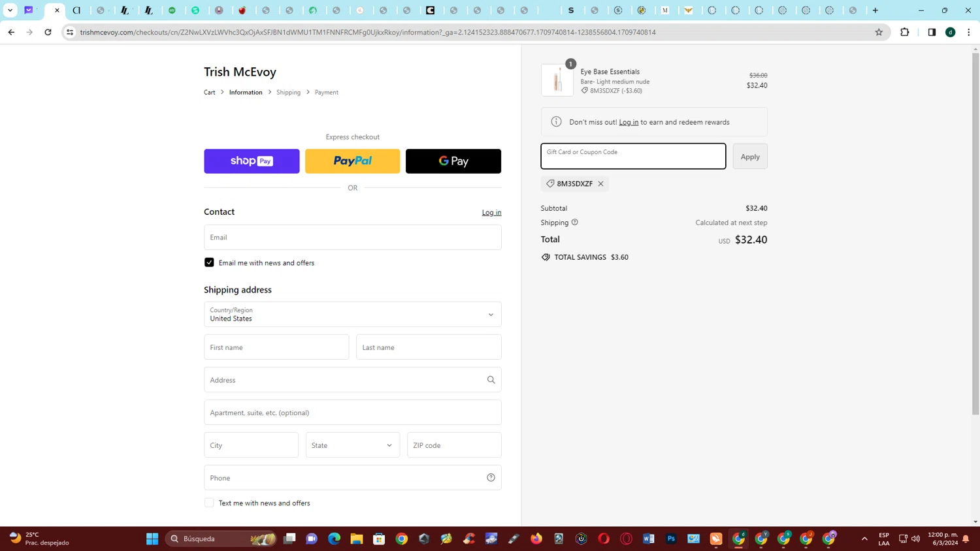Focus Gift Card or Coupon Code field
This screenshot has height=551, width=980.
click(x=633, y=157)
